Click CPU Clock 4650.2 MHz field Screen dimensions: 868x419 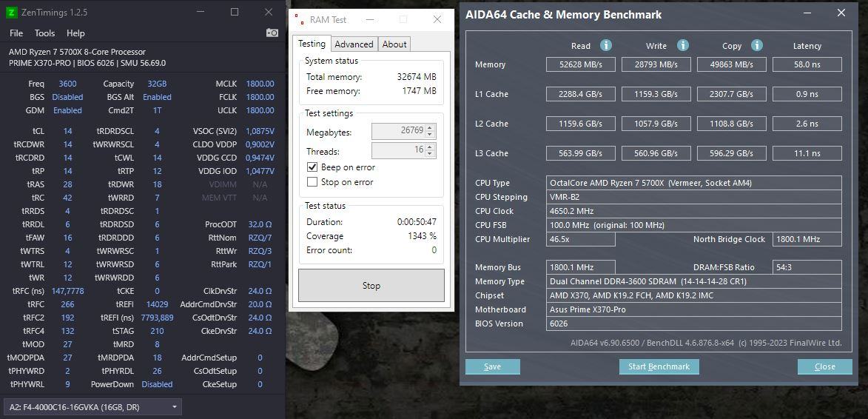pyautogui.click(x=694, y=211)
